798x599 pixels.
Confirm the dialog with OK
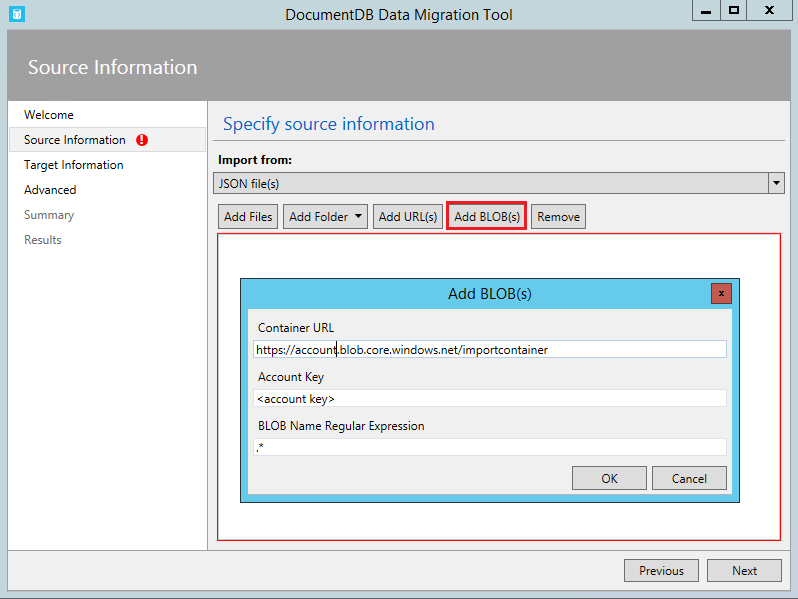pyautogui.click(x=609, y=478)
